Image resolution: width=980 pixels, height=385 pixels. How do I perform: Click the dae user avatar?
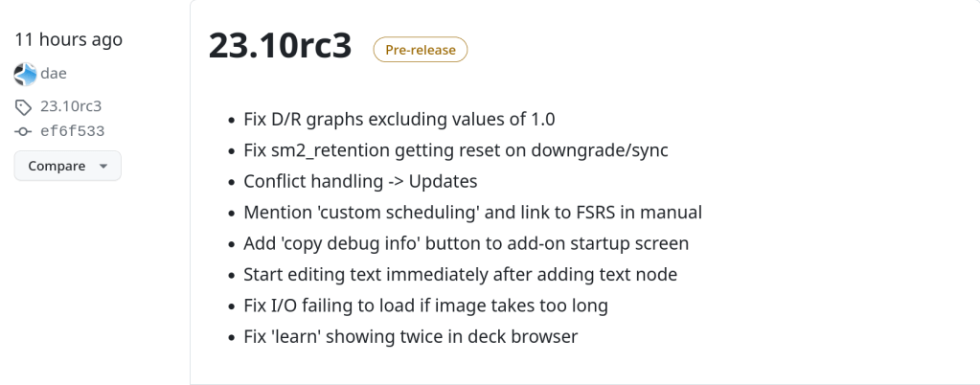[x=25, y=74]
